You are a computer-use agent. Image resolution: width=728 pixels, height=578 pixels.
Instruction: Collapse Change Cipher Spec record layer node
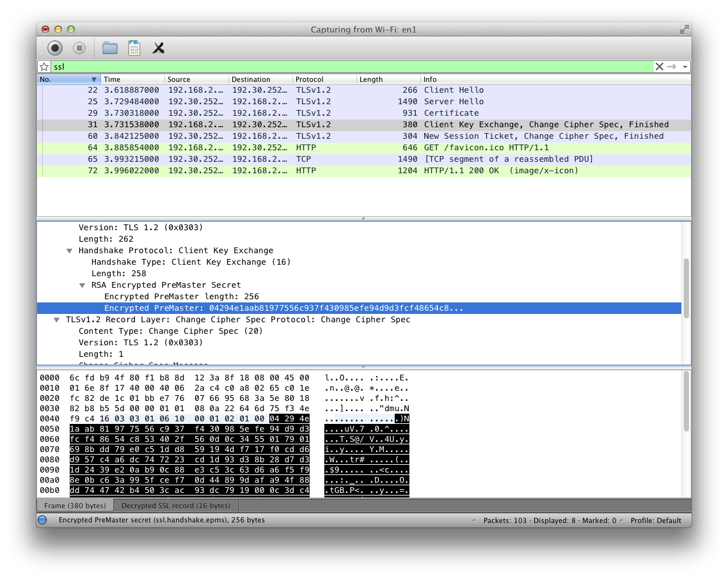[57, 320]
